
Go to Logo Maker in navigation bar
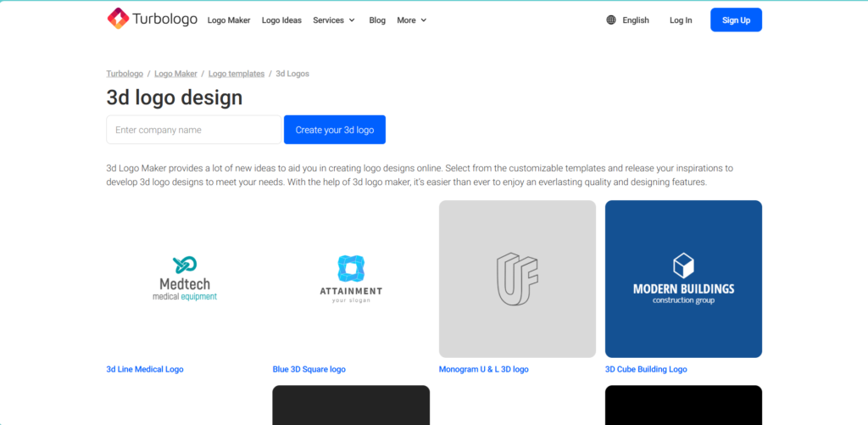point(229,20)
